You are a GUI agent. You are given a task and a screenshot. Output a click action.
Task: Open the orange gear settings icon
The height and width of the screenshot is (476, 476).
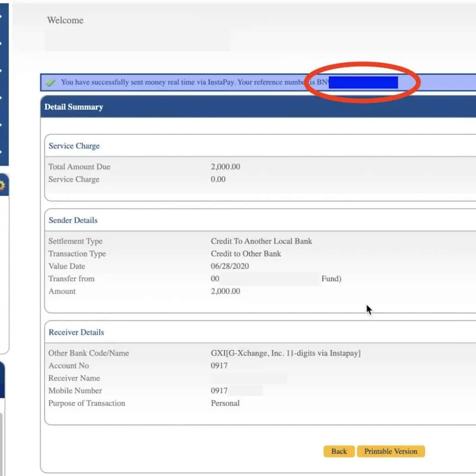[x=2, y=185]
